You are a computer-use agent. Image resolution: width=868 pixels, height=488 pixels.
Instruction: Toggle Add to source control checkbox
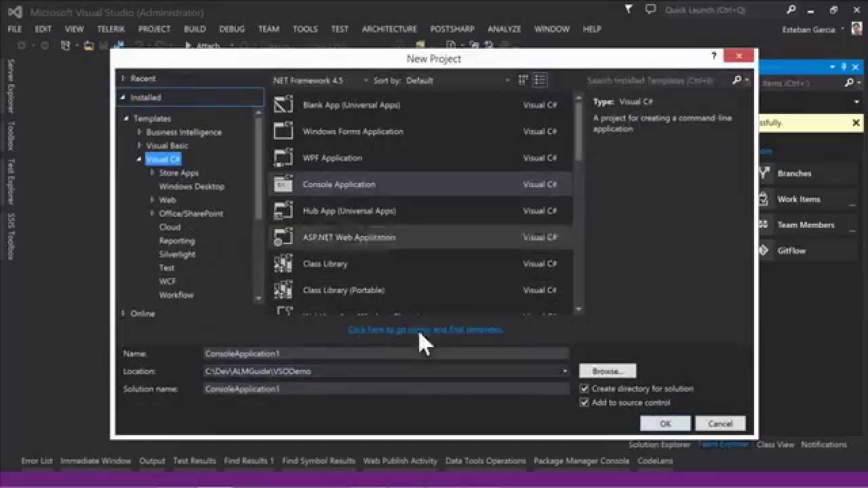pyautogui.click(x=584, y=402)
